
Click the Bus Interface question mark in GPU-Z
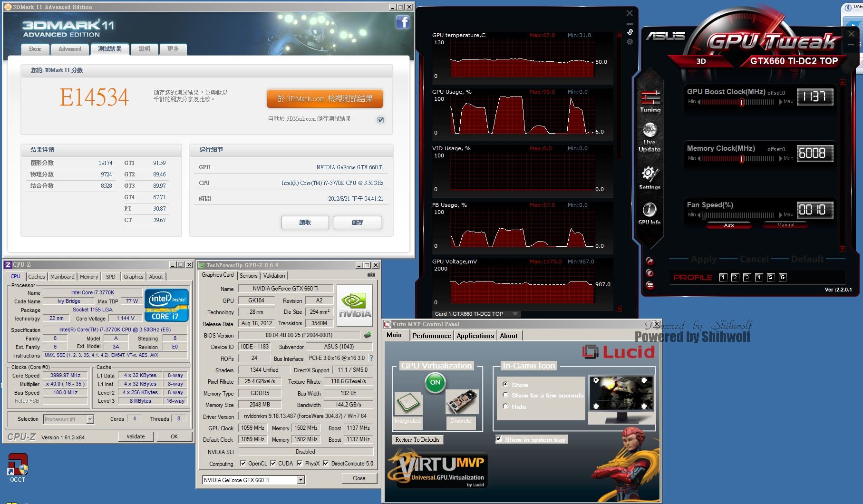(x=371, y=358)
